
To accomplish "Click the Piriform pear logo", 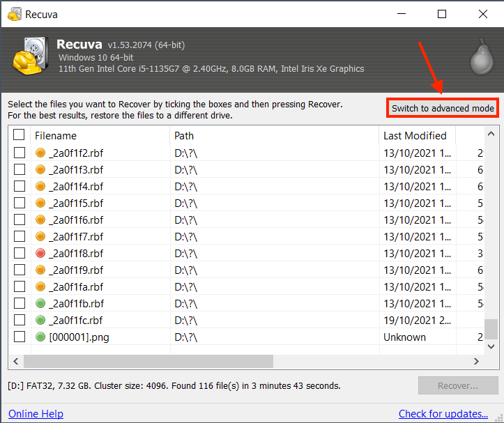I will [x=482, y=57].
